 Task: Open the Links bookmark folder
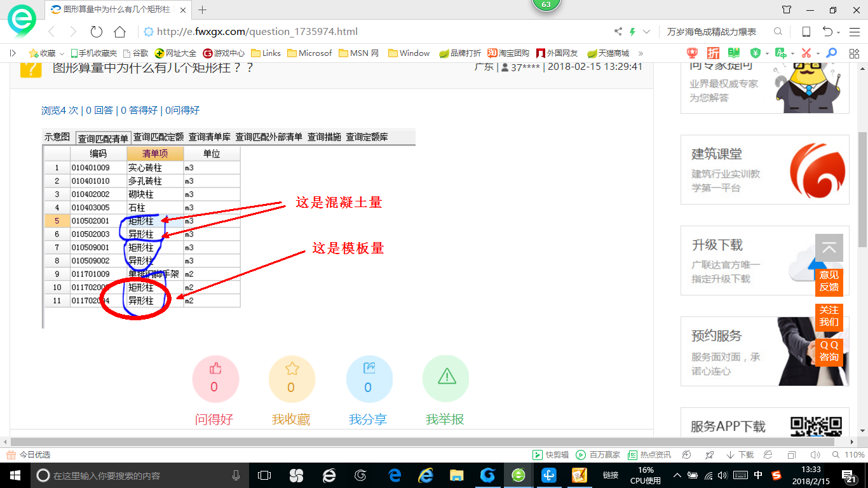coord(266,53)
